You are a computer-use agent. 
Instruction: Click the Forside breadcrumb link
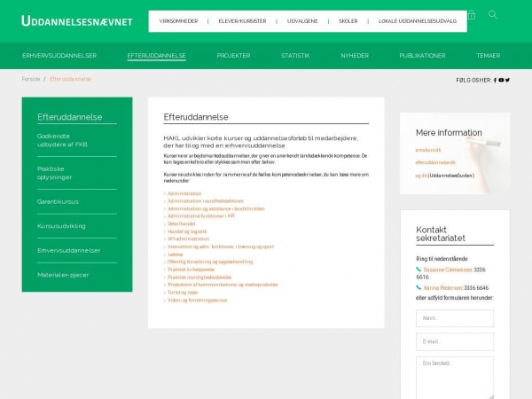pyautogui.click(x=31, y=79)
